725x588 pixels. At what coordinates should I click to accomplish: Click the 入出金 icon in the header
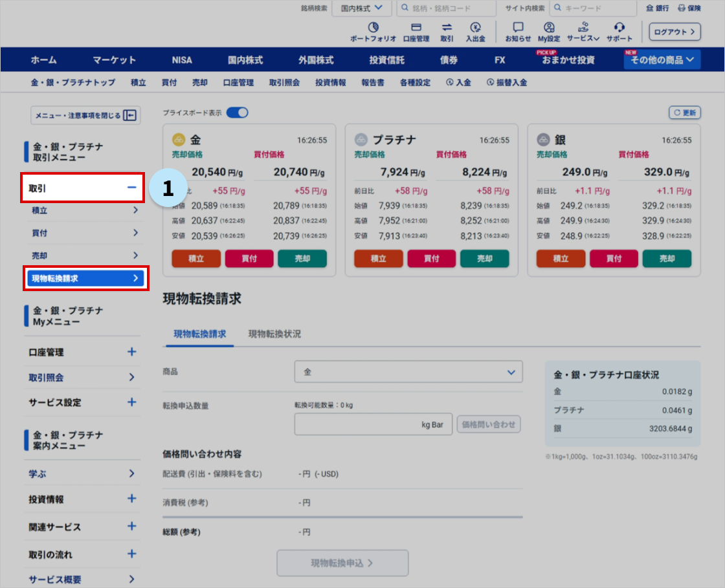[476, 28]
